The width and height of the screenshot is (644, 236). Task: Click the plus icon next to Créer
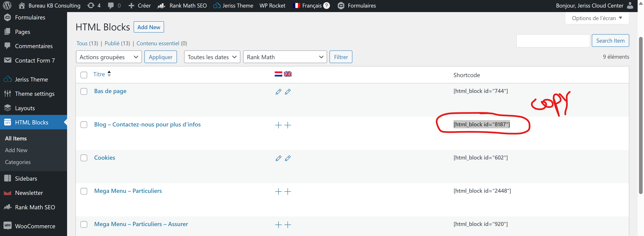(131, 6)
